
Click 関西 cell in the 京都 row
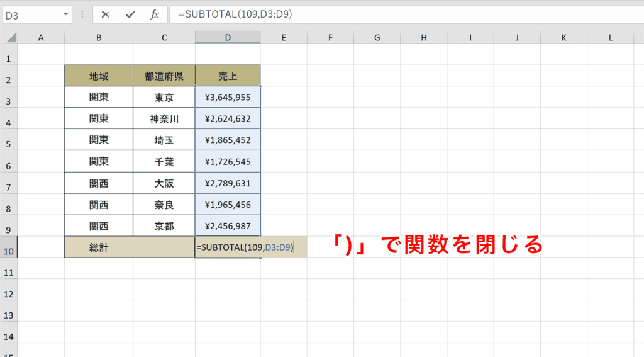[x=99, y=226]
